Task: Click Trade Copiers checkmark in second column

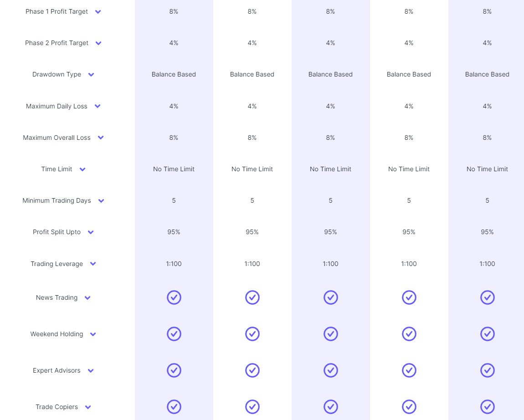Action: [252, 407]
